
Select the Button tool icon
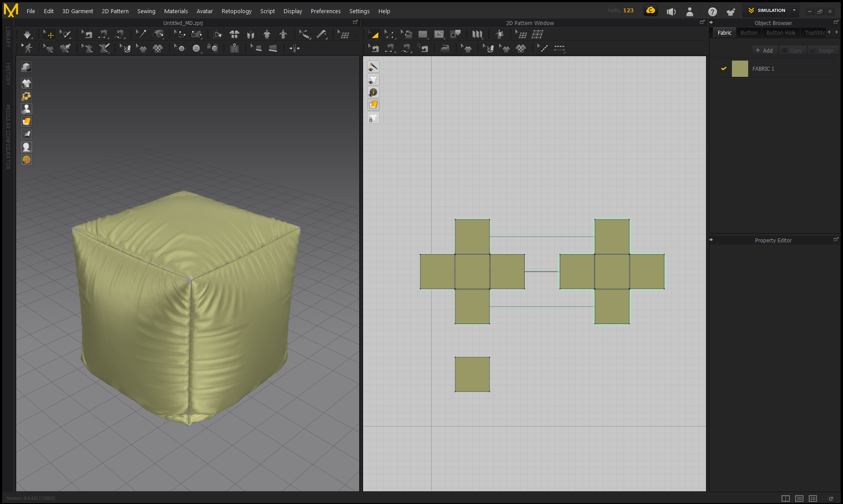point(196,48)
